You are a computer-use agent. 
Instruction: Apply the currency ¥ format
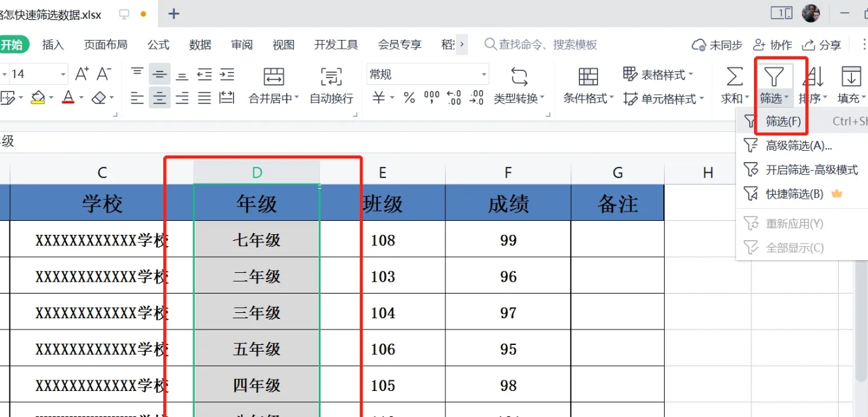pyautogui.click(x=378, y=98)
